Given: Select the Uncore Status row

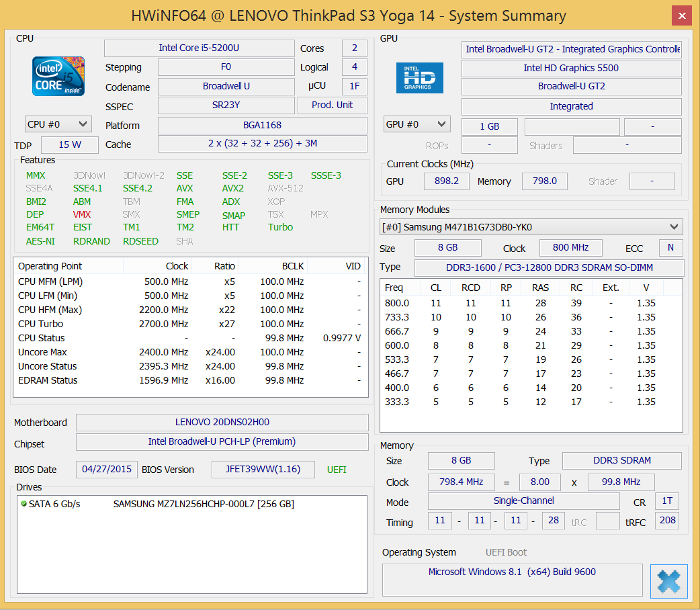Looking at the screenshot, I should click(x=190, y=366).
